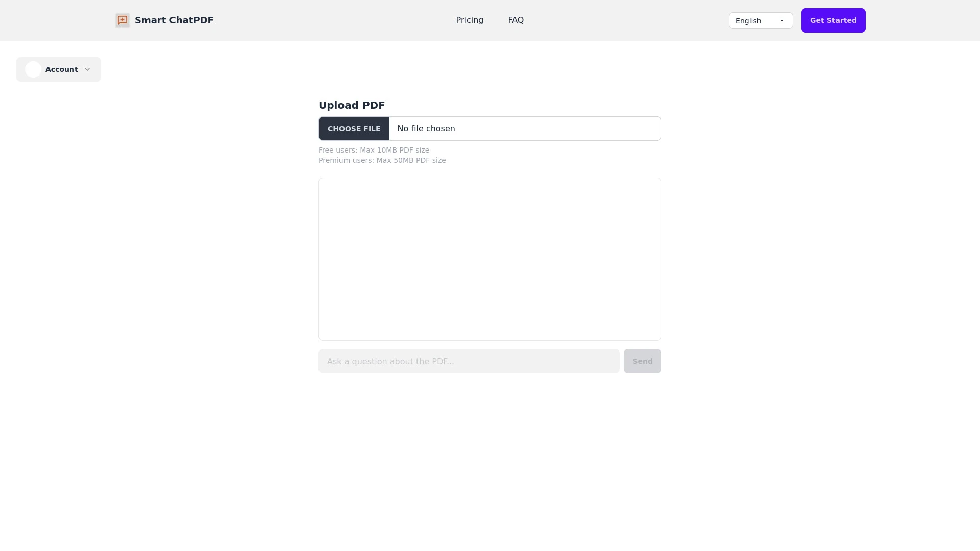Click the Get Started button
The height and width of the screenshot is (551, 980).
click(x=834, y=20)
